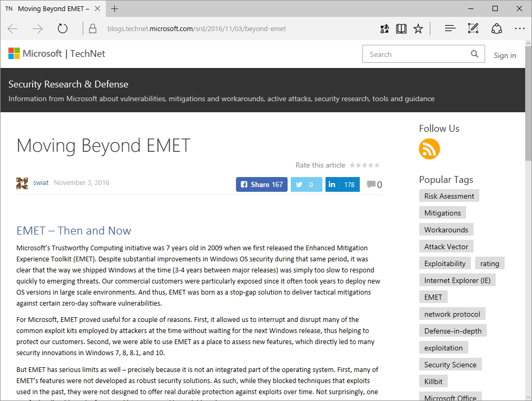Image resolution: width=532 pixels, height=401 pixels.
Task: Open the Edge Share icon
Action: pyautogui.click(x=496, y=28)
